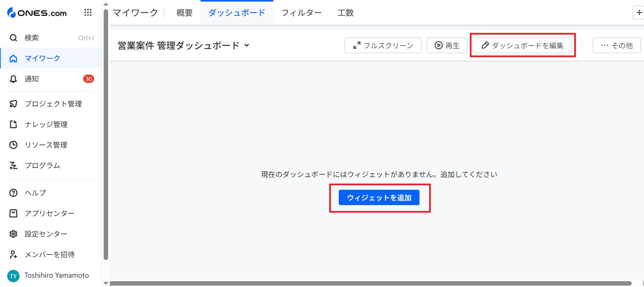Image resolution: width=644 pixels, height=287 pixels.
Task: Open the 30 unread notifications badge
Action: point(89,79)
